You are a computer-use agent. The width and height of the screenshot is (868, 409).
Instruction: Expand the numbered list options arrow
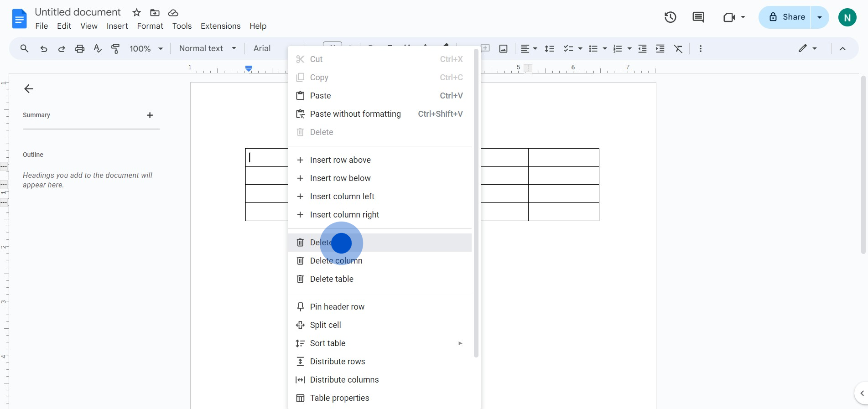point(629,49)
